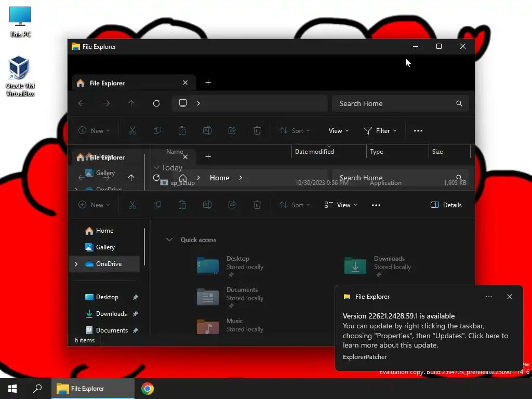This screenshot has width=532, height=399.
Task: Click the Size column header
Action: [x=449, y=152]
